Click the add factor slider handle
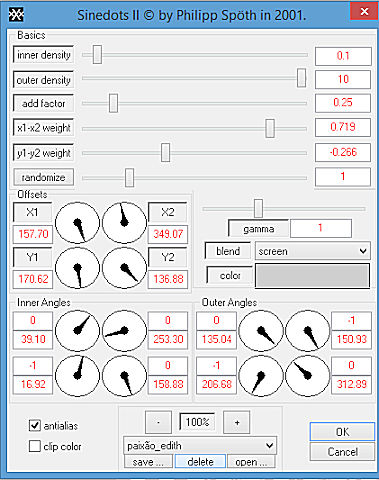This screenshot has width=379, height=480. [x=113, y=103]
